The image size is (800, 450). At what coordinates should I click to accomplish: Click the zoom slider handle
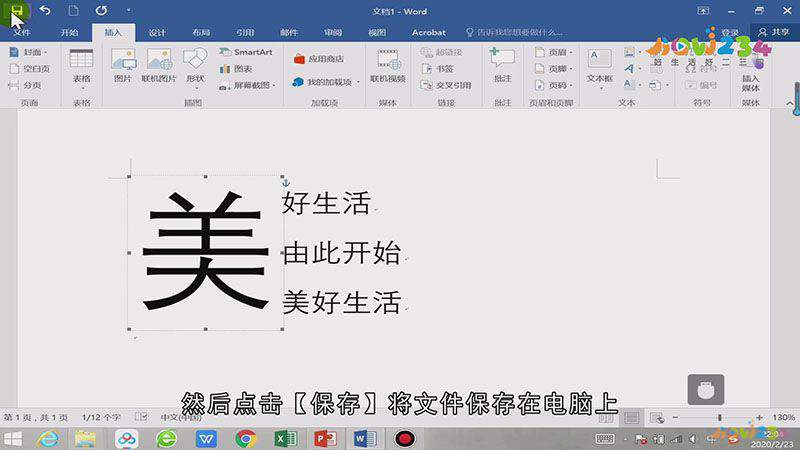tap(720, 417)
